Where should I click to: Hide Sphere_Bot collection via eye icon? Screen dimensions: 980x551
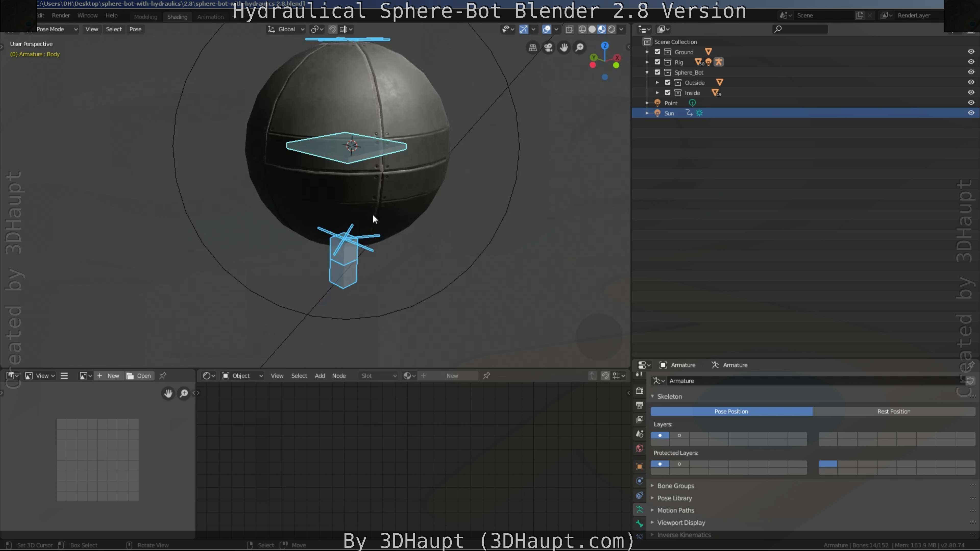coord(971,72)
